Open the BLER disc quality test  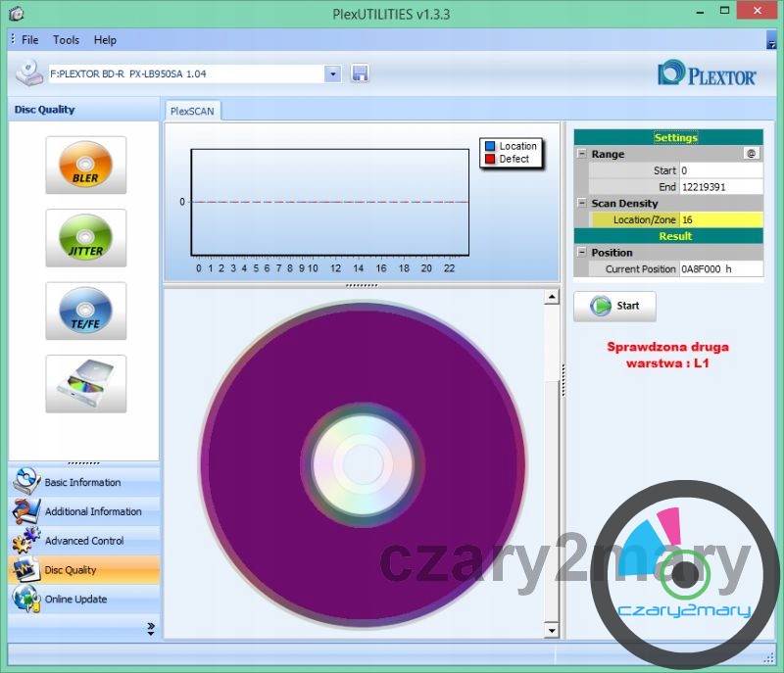pyautogui.click(x=86, y=165)
